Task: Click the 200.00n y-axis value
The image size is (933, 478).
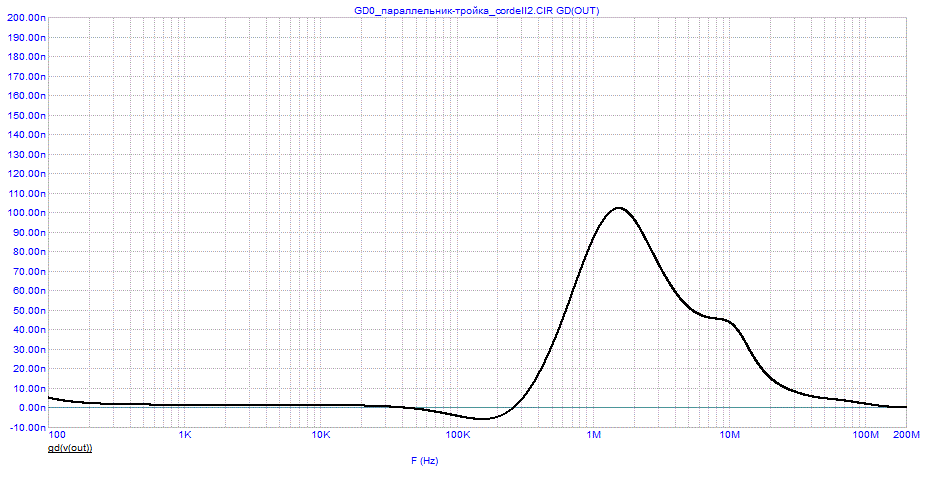Action: point(26,17)
